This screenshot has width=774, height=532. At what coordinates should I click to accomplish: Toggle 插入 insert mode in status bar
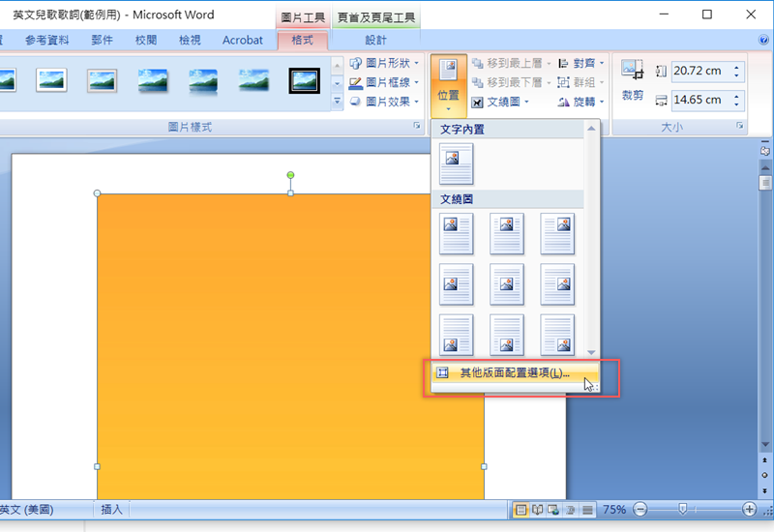[x=111, y=510]
